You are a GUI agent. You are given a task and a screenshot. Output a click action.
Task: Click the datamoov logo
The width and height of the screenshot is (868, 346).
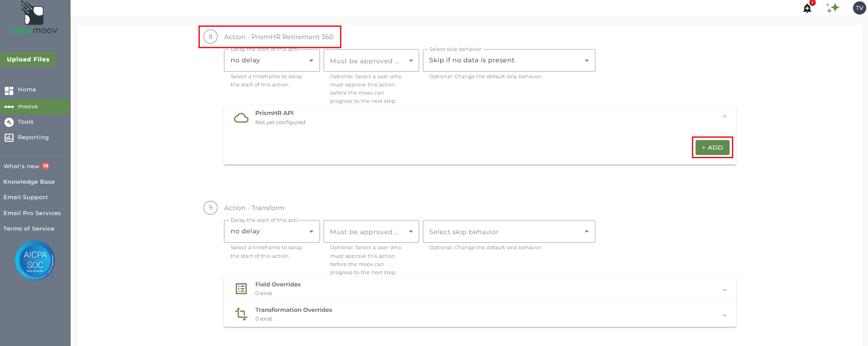34,19
